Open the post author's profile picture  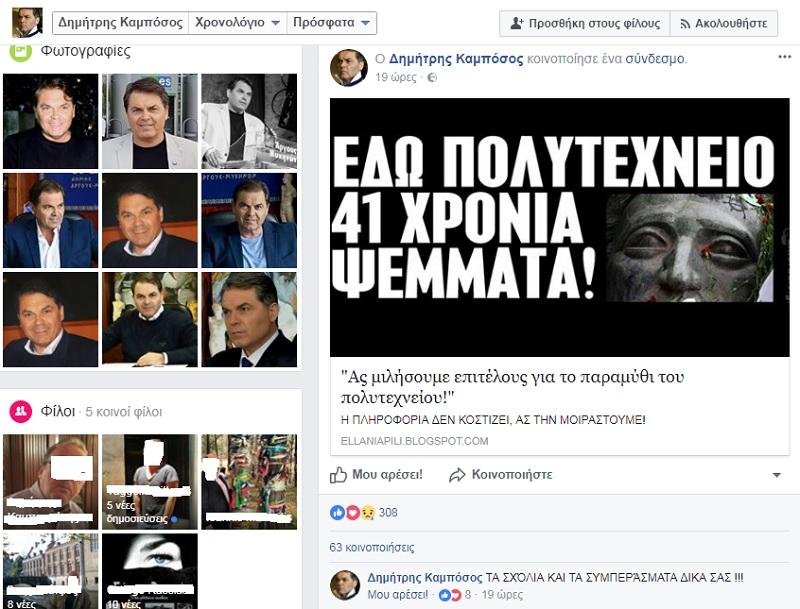point(349,68)
